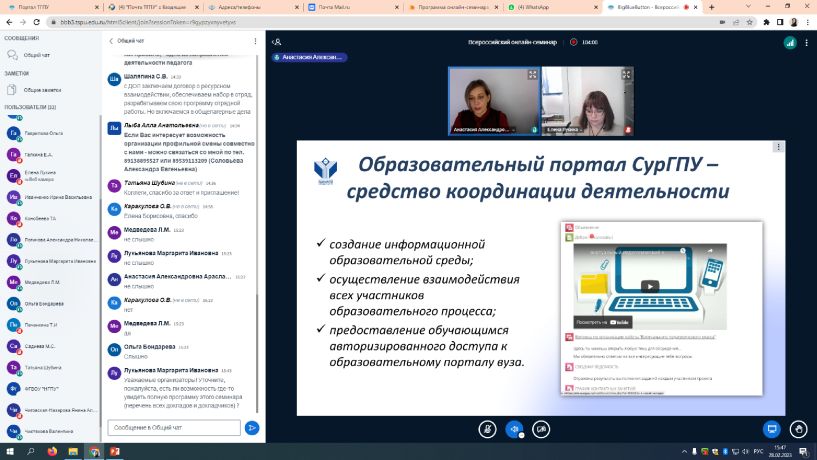Switch to Почта Mail.ru browser tab
The image size is (817, 460).
(352, 7)
